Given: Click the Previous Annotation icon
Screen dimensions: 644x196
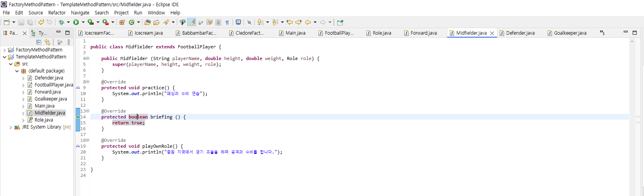Looking at the screenshot, I should pos(275,22).
